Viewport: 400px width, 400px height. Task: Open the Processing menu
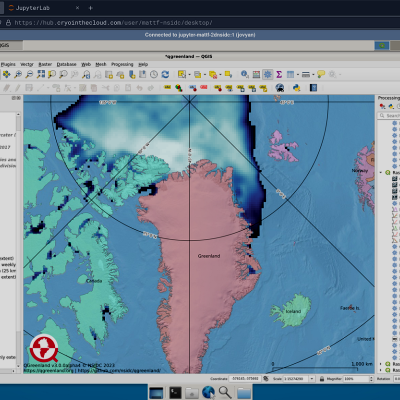pos(122,64)
